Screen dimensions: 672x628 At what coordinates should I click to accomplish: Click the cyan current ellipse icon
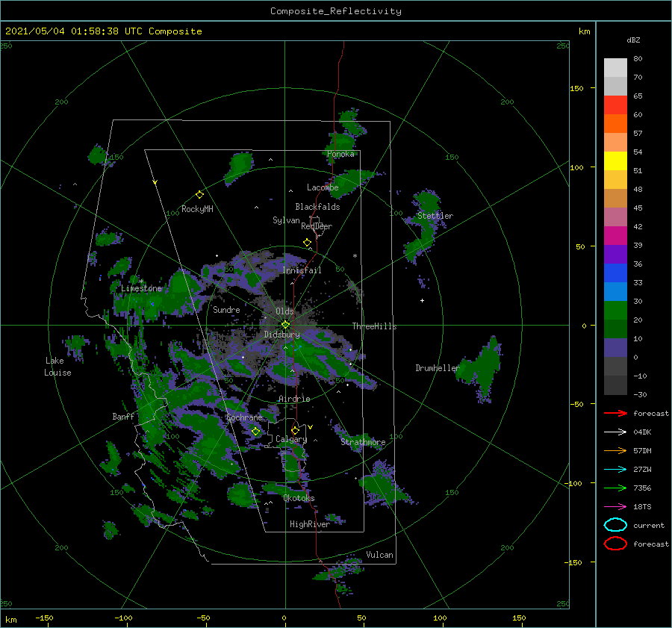(615, 525)
